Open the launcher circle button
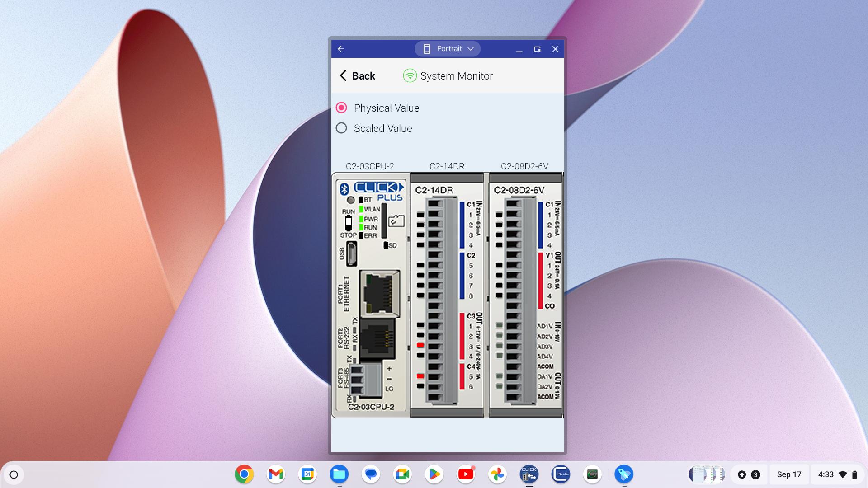 [x=14, y=474]
